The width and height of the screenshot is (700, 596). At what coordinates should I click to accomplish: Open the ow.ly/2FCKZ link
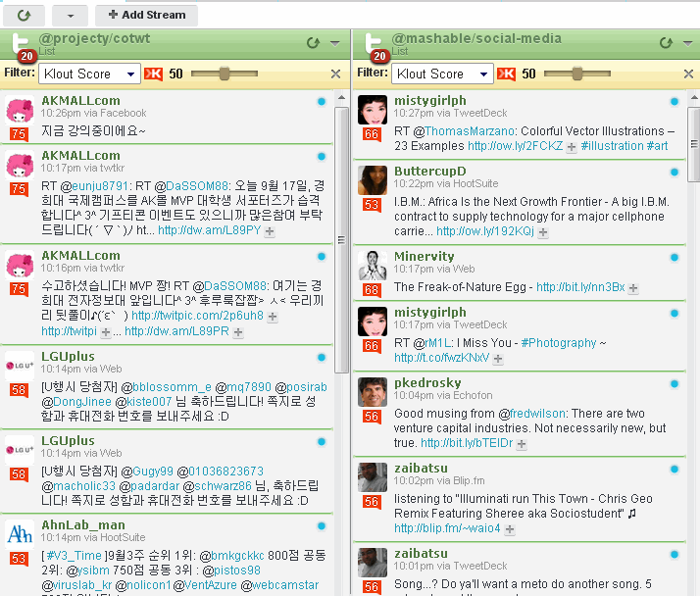515,145
